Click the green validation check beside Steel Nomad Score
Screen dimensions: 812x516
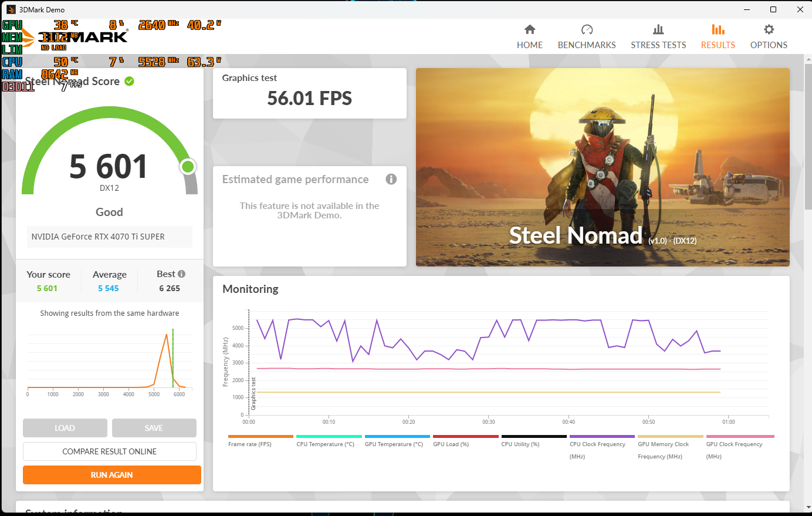click(129, 81)
